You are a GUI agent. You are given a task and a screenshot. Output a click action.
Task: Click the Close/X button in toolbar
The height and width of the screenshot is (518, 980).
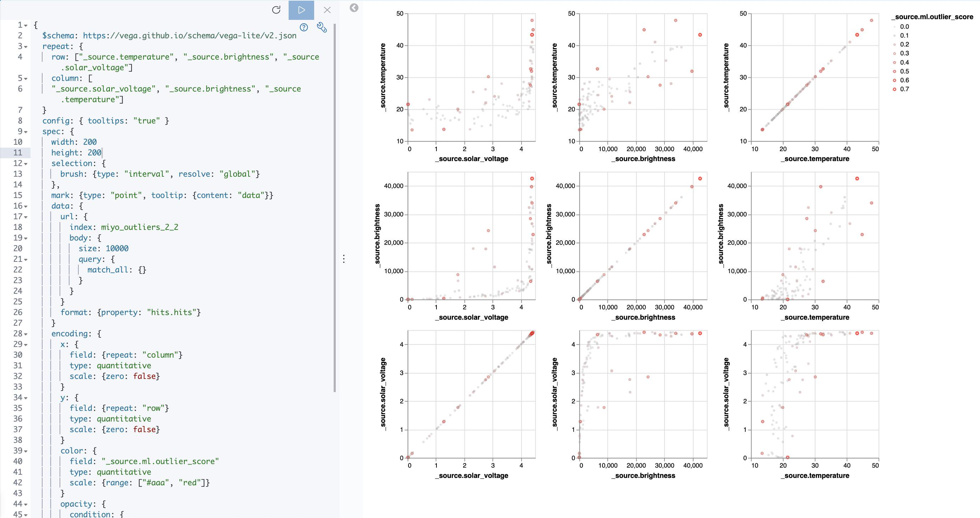(327, 9)
